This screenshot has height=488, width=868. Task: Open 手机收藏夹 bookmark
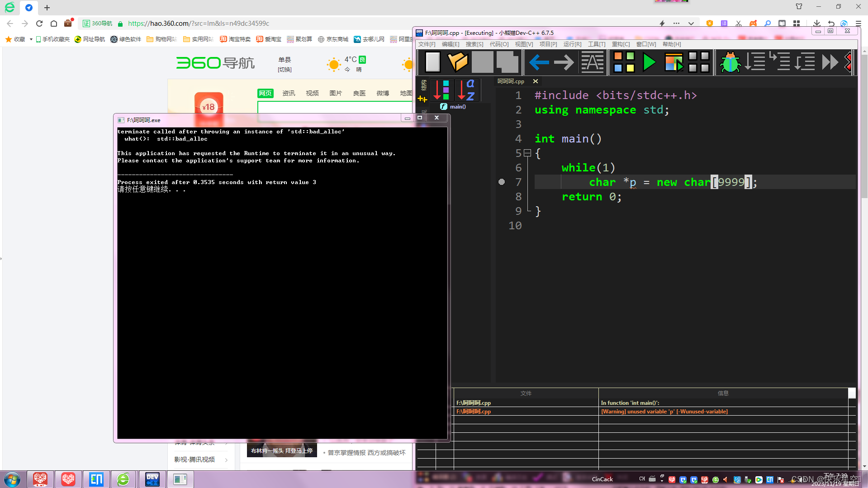53,39
